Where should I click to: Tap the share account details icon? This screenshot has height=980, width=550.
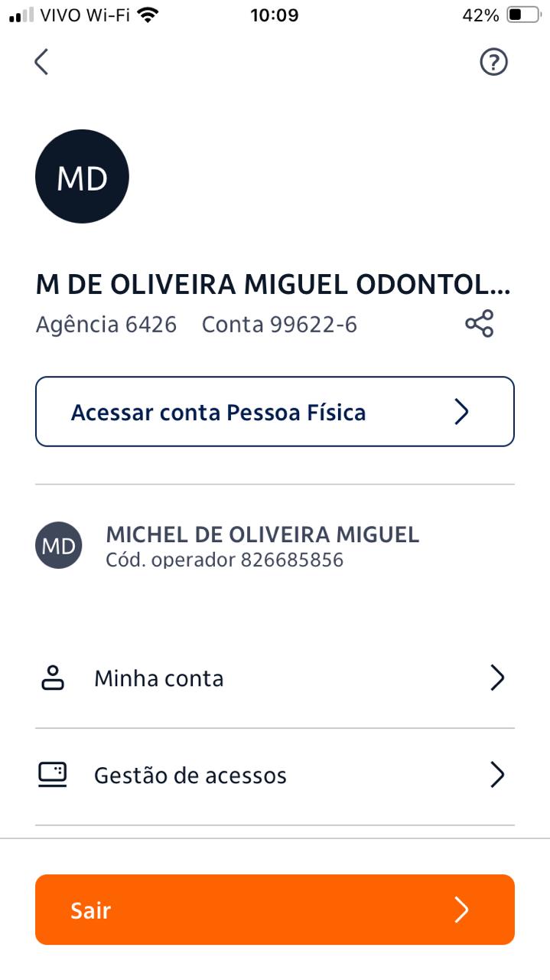point(480,324)
